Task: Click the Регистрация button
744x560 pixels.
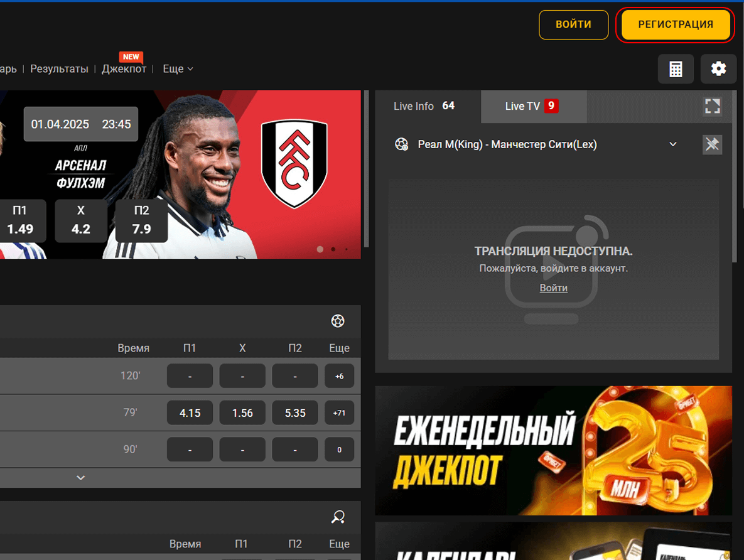Action: point(675,25)
